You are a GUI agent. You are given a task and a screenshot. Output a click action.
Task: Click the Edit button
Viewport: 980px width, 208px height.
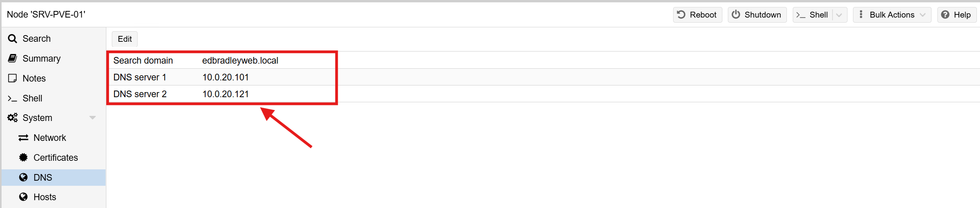pyautogui.click(x=125, y=39)
